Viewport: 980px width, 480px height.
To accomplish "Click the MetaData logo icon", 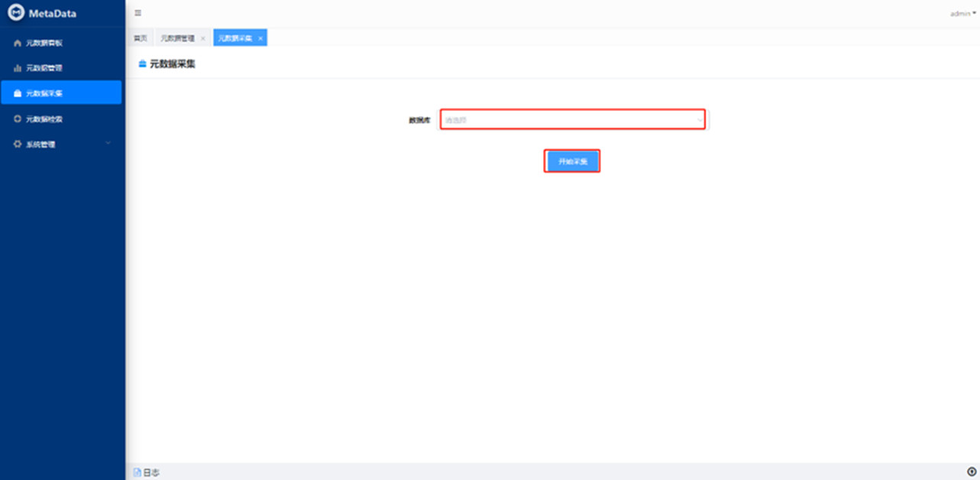I will click(x=16, y=13).
